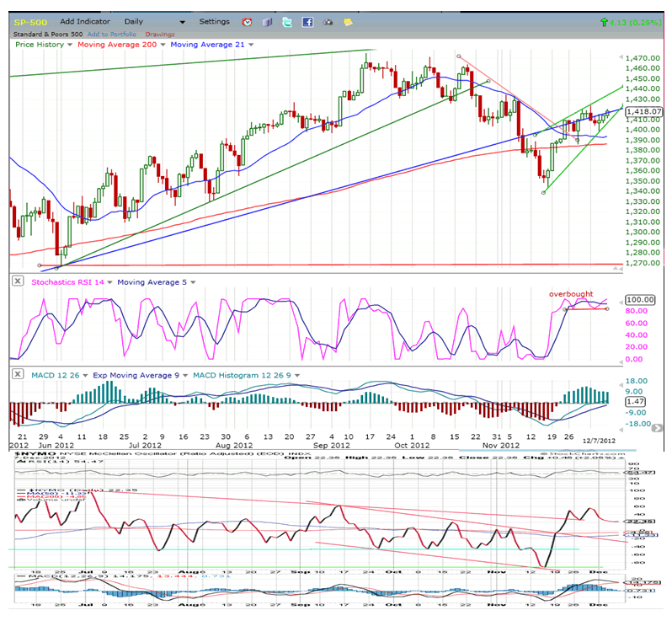Click the 1.47 MACD value tag

pos(635,401)
